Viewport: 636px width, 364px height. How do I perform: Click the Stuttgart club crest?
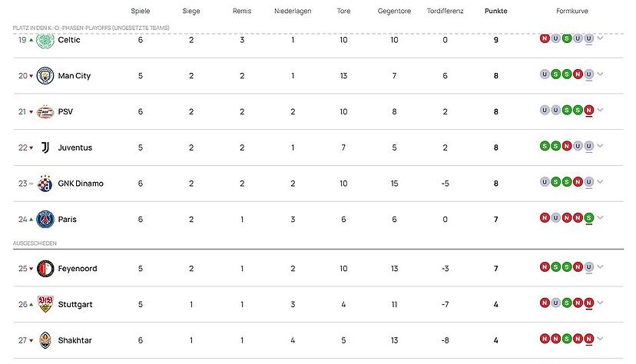(x=45, y=304)
